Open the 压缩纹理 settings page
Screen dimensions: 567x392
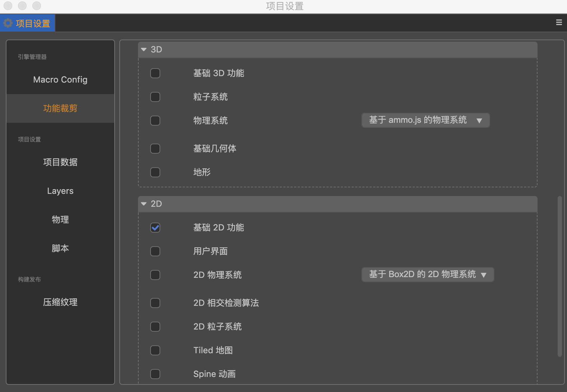click(60, 302)
